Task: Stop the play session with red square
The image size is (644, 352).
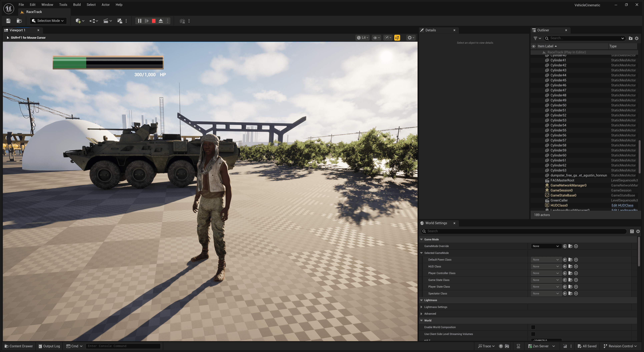Action: click(154, 21)
